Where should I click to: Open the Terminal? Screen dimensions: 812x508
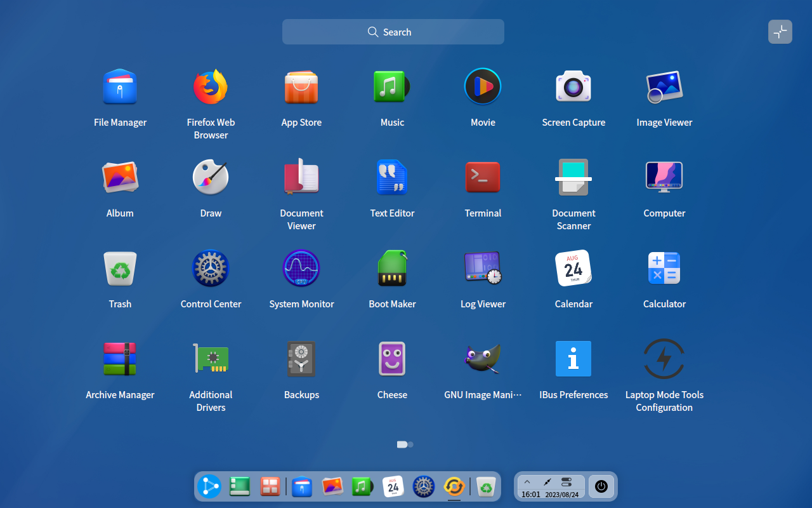click(x=483, y=177)
